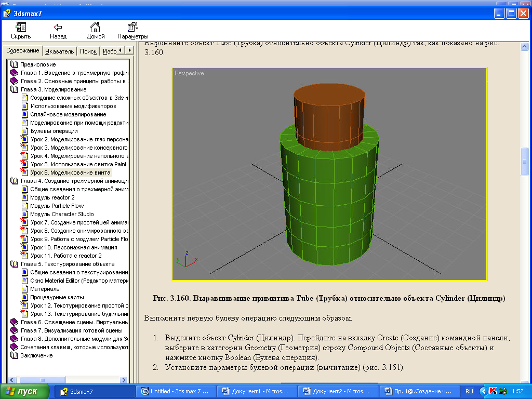Switch to the Содержание tab
The image size is (532, 399).
23,50
